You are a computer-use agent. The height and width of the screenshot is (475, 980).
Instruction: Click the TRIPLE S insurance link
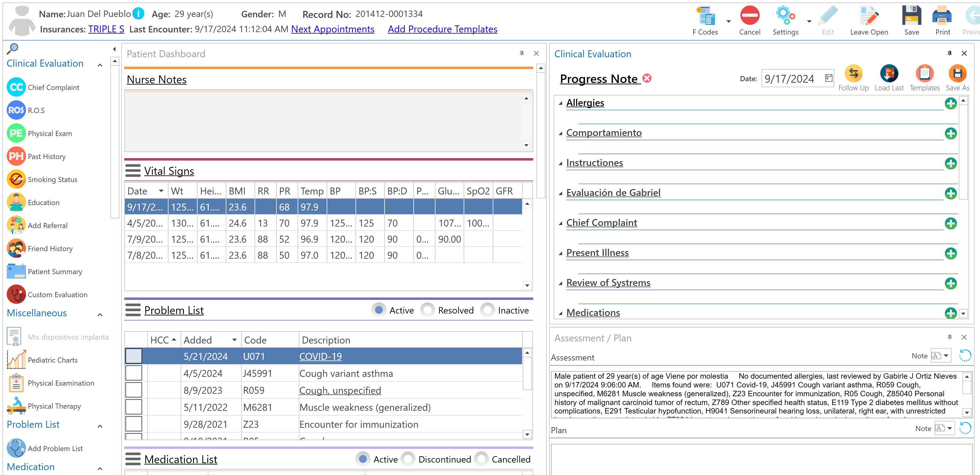[x=106, y=29]
